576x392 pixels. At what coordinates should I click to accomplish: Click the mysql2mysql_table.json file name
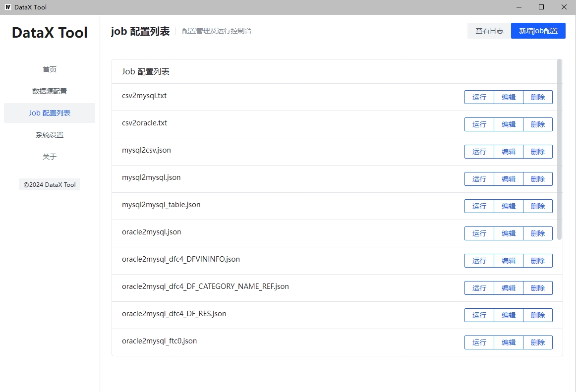point(161,205)
